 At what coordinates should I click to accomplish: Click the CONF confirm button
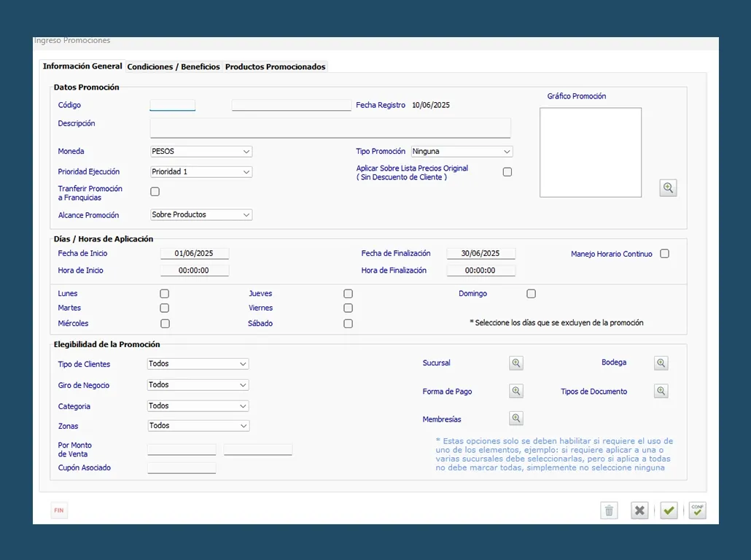tap(698, 510)
